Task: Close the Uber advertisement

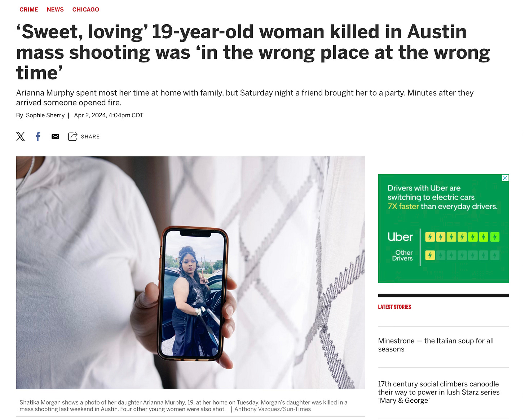Action: (506, 178)
